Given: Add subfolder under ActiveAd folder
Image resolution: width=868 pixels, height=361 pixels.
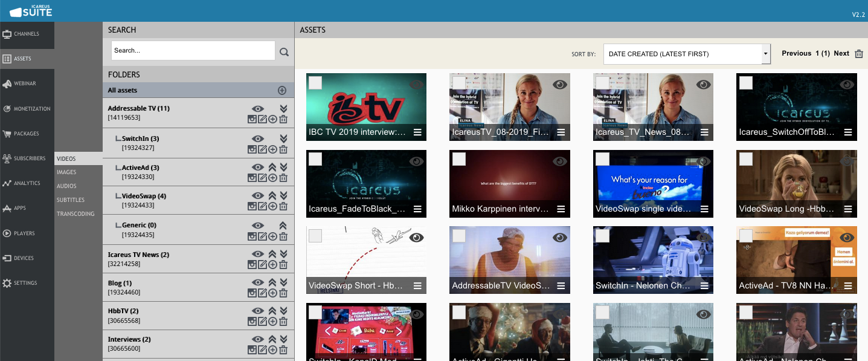Looking at the screenshot, I should [272, 178].
